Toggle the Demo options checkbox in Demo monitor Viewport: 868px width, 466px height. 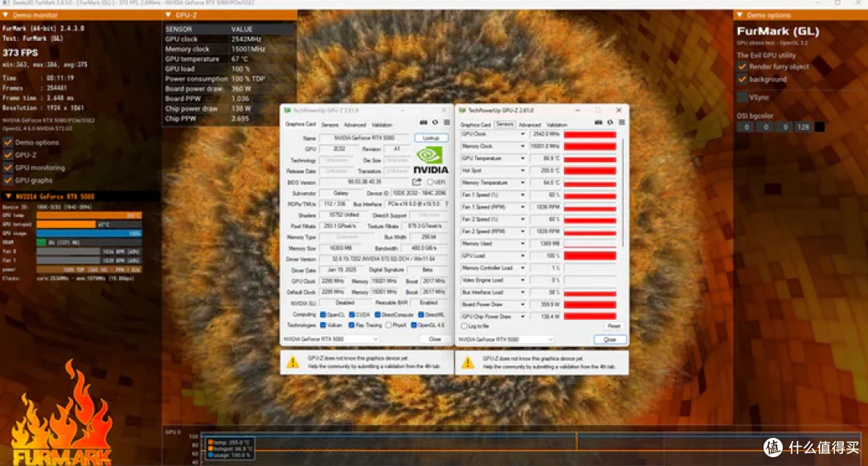point(8,142)
